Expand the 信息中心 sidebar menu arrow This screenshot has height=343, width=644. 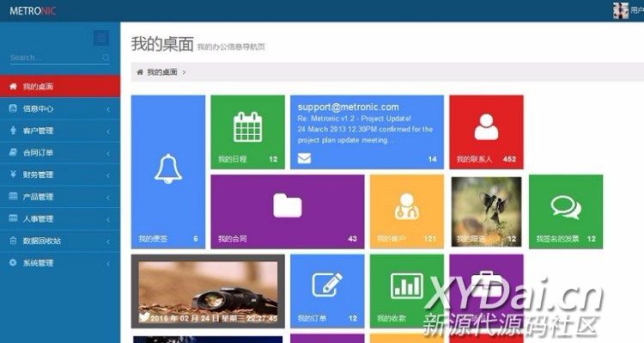click(108, 109)
